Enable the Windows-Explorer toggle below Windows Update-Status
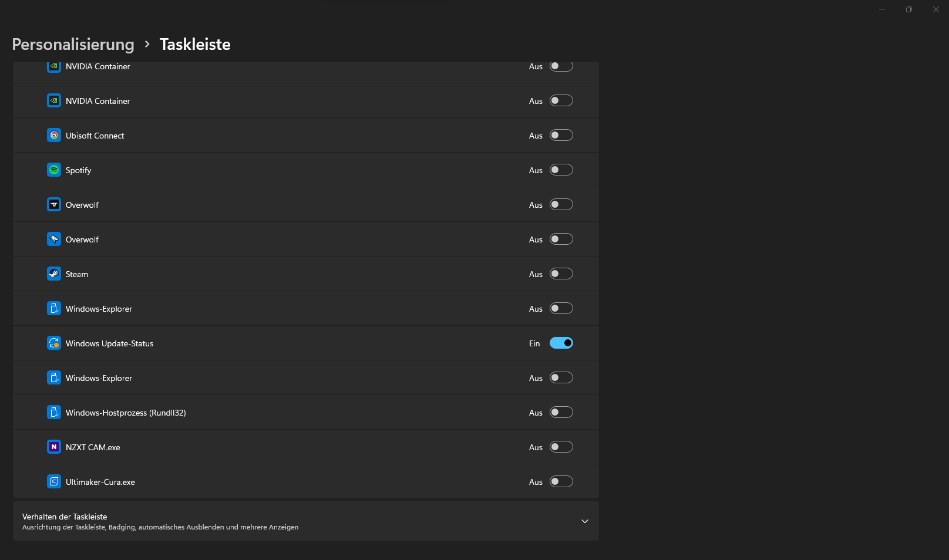The image size is (949, 560). point(561,377)
